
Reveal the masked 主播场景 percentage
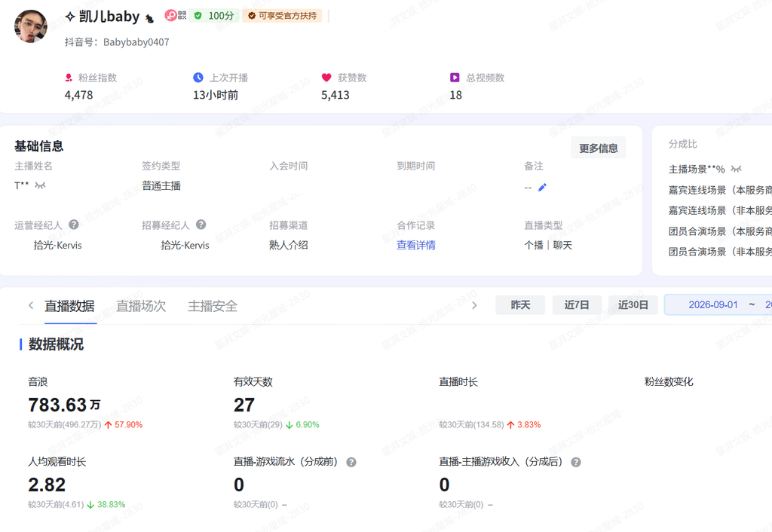pos(736,169)
